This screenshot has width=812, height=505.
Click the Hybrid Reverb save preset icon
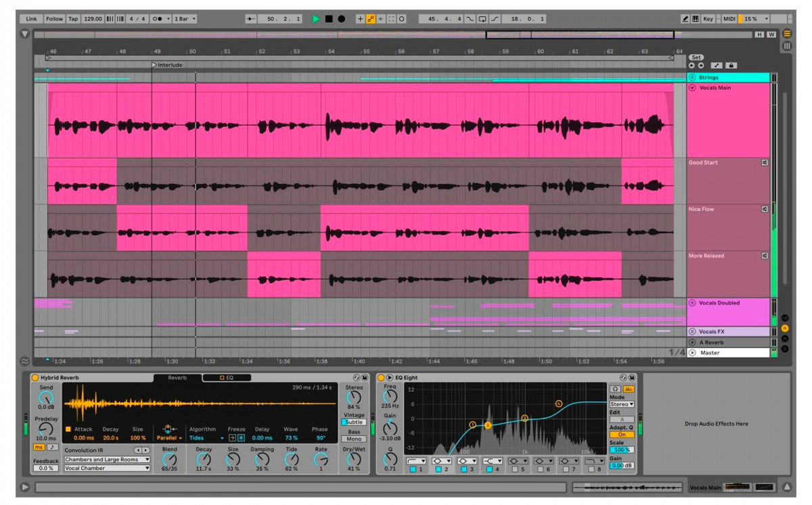[x=365, y=377]
